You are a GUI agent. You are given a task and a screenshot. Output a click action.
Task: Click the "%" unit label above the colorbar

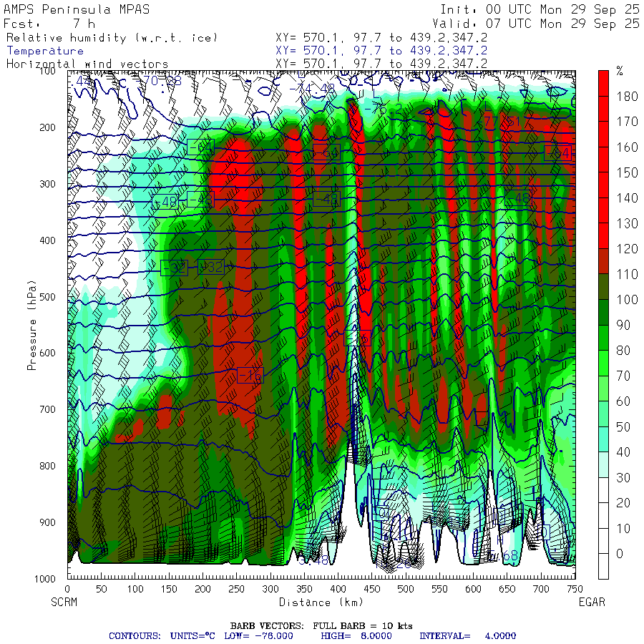click(620, 72)
